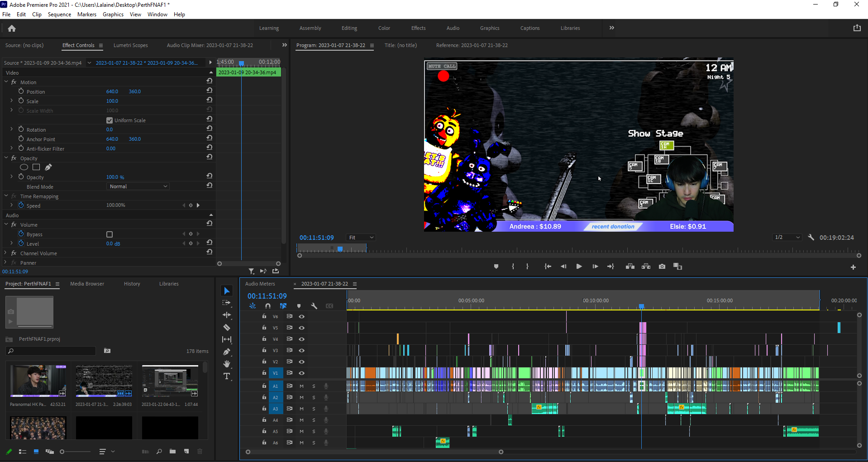Toggle lock on track V5

click(264, 328)
